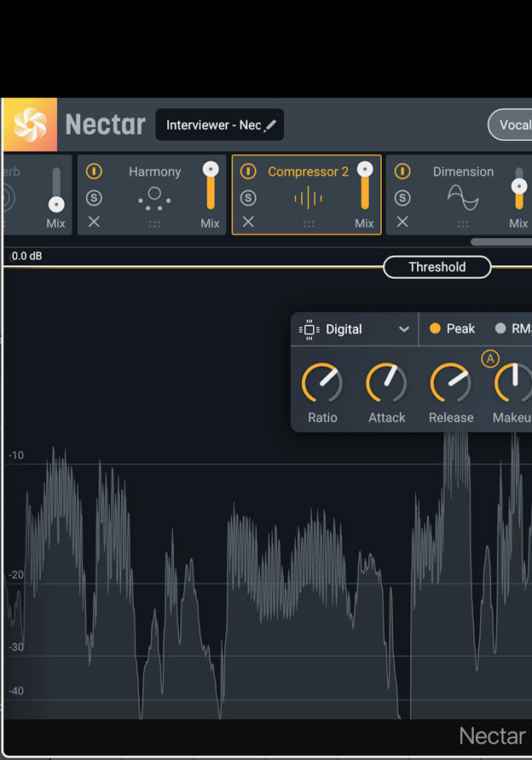532x760 pixels.
Task: Click the Ratio knob
Action: point(322,383)
